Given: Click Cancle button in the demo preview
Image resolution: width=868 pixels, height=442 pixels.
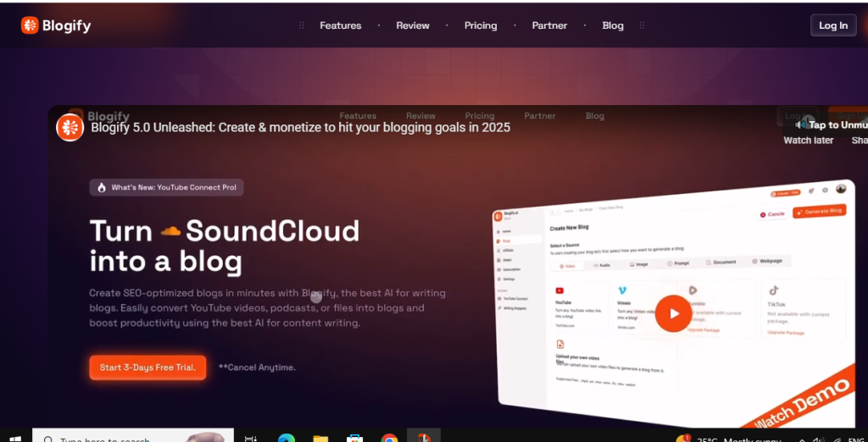Looking at the screenshot, I should [x=772, y=214].
